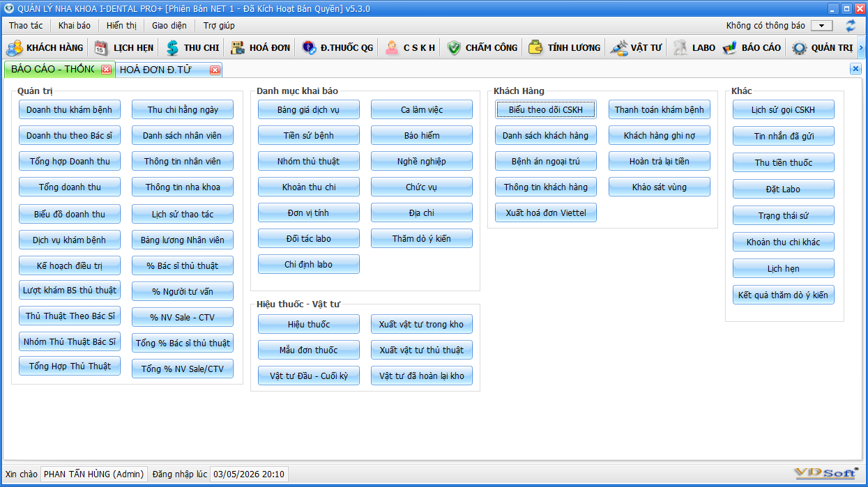Open Kế hoạch điều trị report
The height and width of the screenshot is (487, 868).
point(70,265)
